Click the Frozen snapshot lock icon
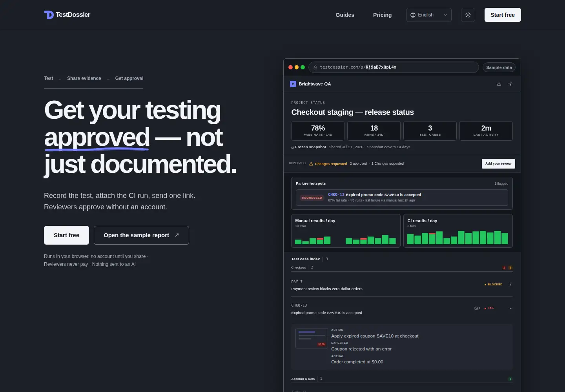 [293, 147]
